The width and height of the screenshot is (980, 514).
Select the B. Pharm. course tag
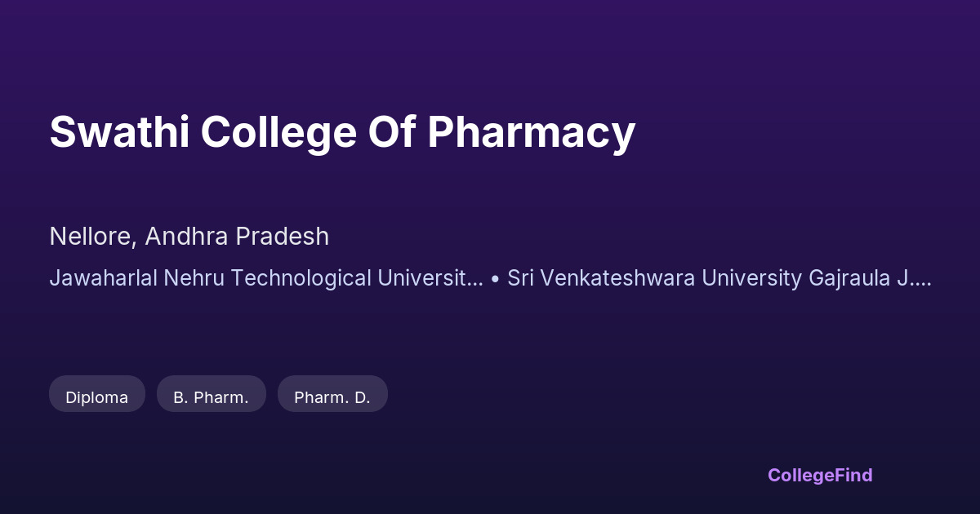pyautogui.click(x=211, y=397)
